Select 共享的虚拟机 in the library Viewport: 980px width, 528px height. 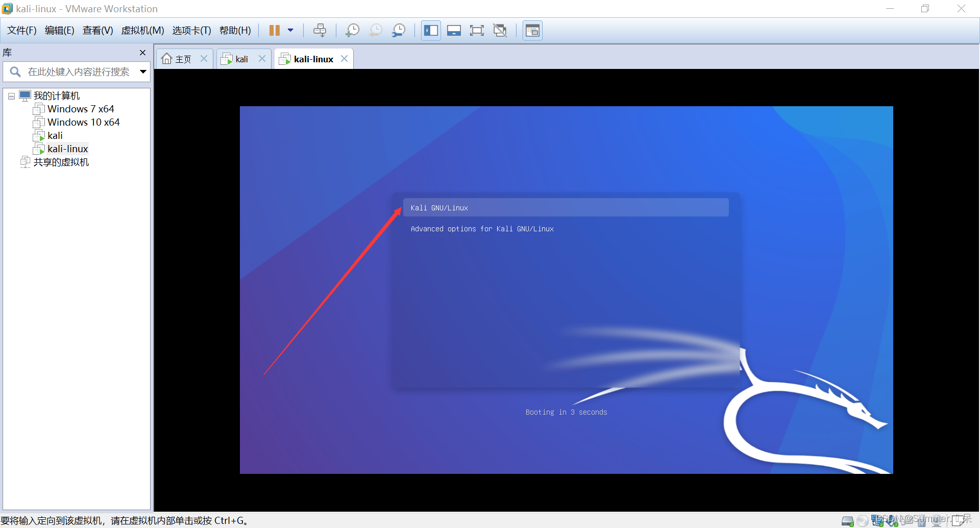point(61,162)
